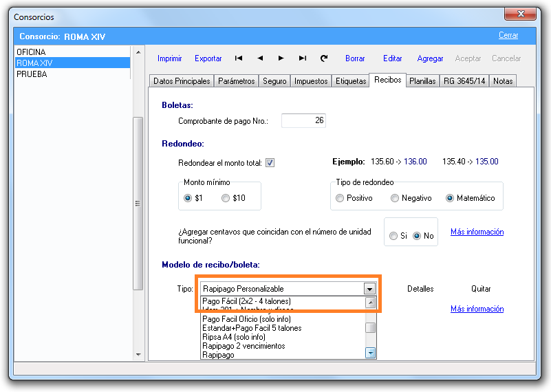Click the refresh arrow icon
Screen dimensions: 551x392
[x=324, y=59]
